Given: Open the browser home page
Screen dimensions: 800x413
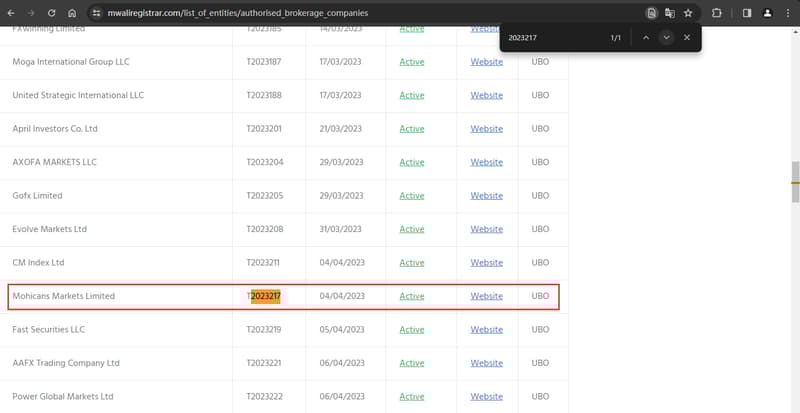Looking at the screenshot, I should [72, 13].
